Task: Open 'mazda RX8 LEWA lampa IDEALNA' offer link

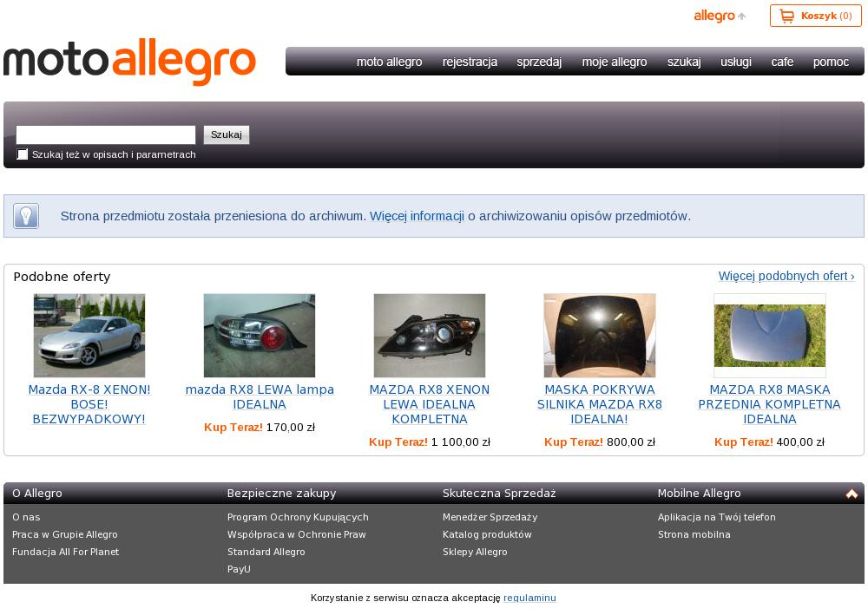Action: tap(260, 397)
